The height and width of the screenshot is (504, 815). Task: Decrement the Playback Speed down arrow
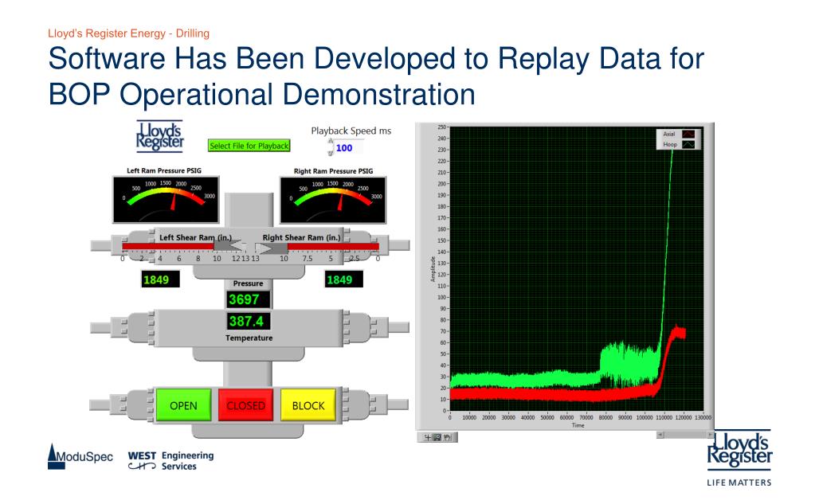[x=330, y=154]
